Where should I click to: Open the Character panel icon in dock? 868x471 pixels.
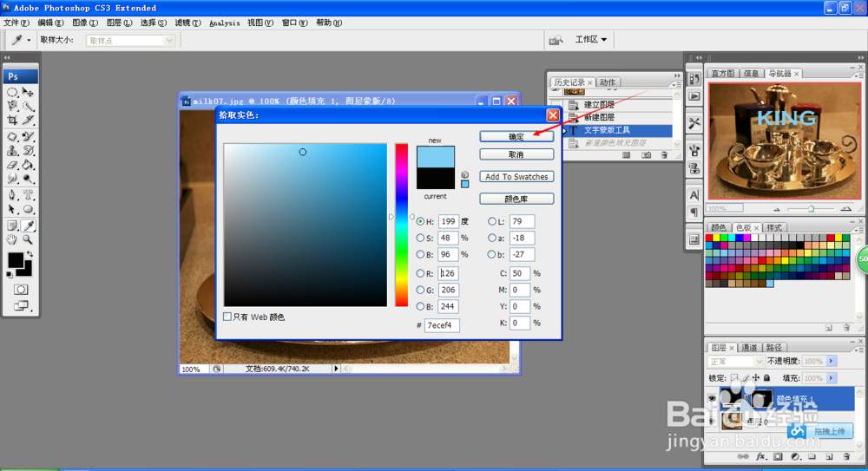pyautogui.click(x=694, y=195)
